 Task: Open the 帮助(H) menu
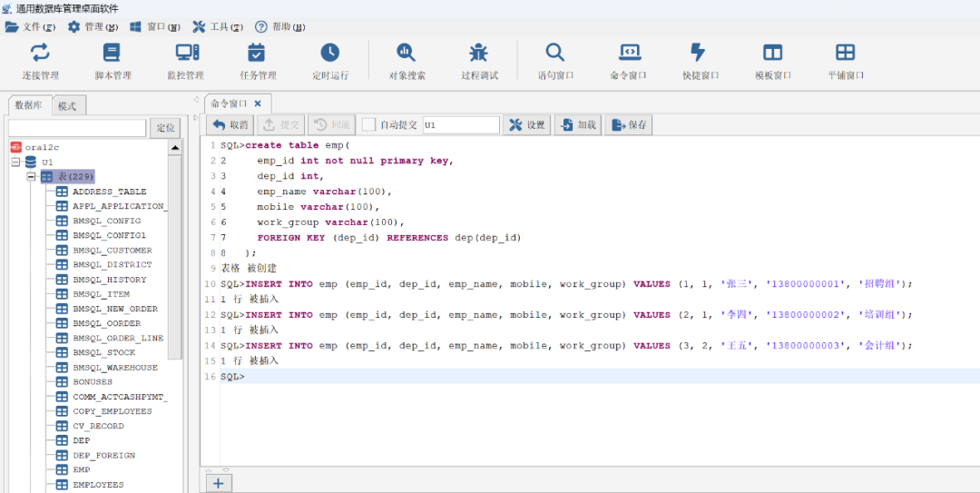(280, 27)
